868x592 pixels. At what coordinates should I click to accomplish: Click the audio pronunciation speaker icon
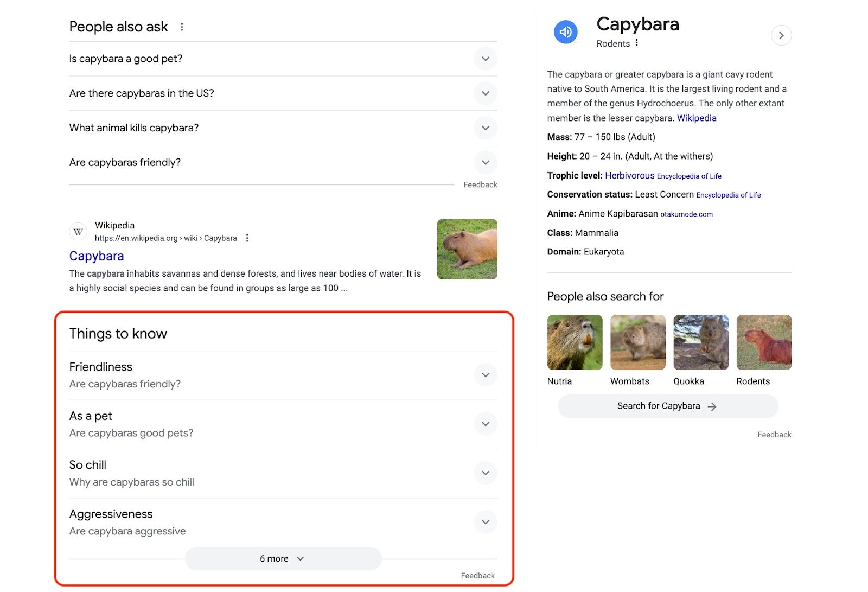[x=565, y=32]
